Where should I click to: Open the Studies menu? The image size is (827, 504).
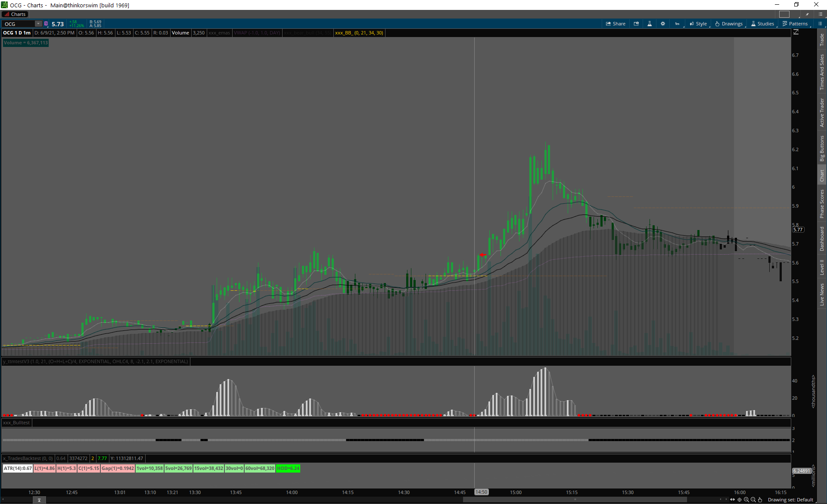point(762,24)
